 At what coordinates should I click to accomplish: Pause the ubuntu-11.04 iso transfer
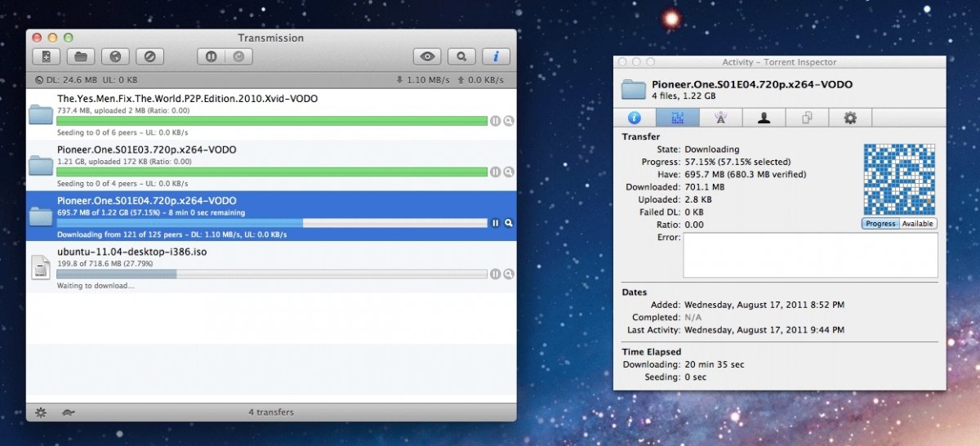point(495,274)
